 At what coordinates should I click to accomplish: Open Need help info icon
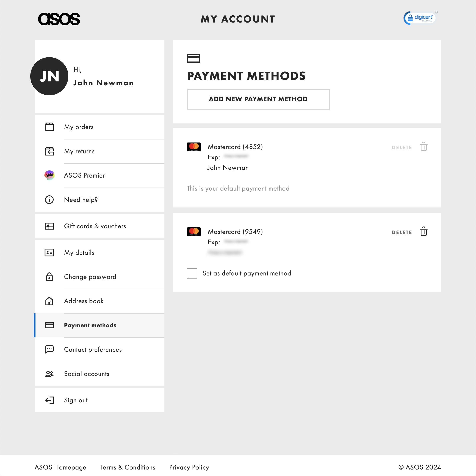coord(49,199)
